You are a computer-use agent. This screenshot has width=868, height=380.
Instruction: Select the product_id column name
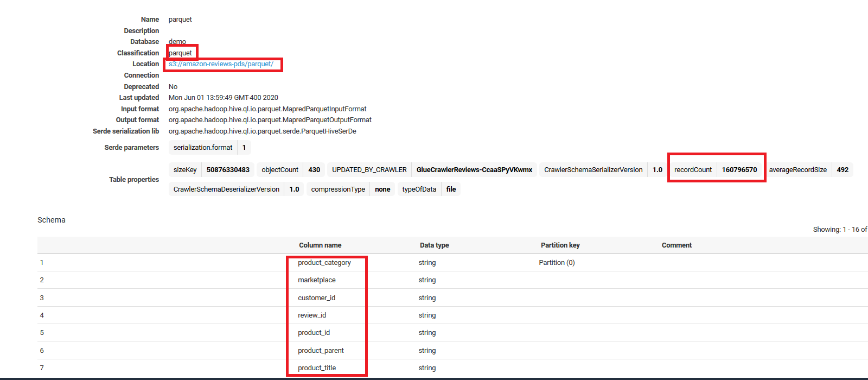pyautogui.click(x=314, y=333)
